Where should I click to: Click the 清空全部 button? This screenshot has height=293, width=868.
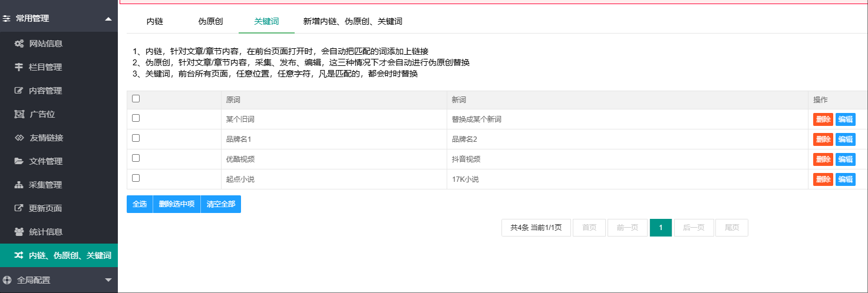click(221, 204)
